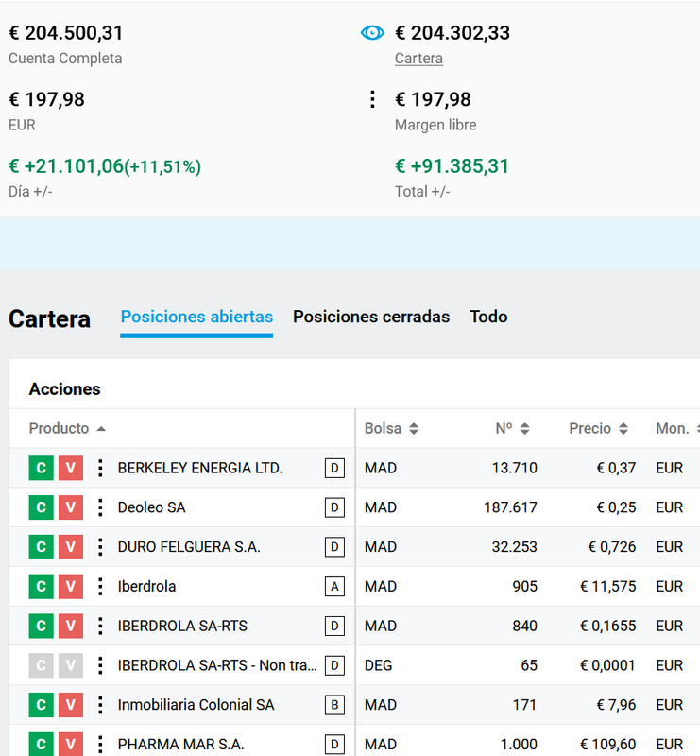Click the A badge on Iberdrola row
Screen dimensions: 700x756
tap(334, 586)
